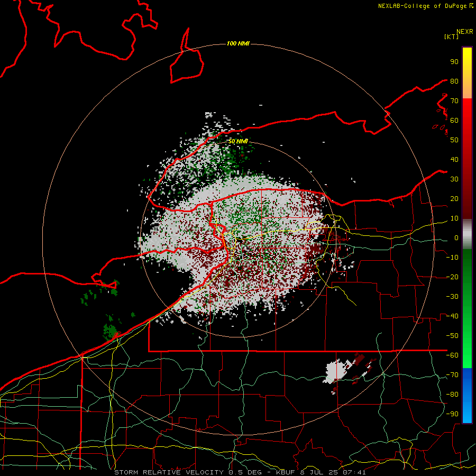Screen dimensions: 476x476
Task: Click the 50 NMI range ring label
Action: [238, 141]
